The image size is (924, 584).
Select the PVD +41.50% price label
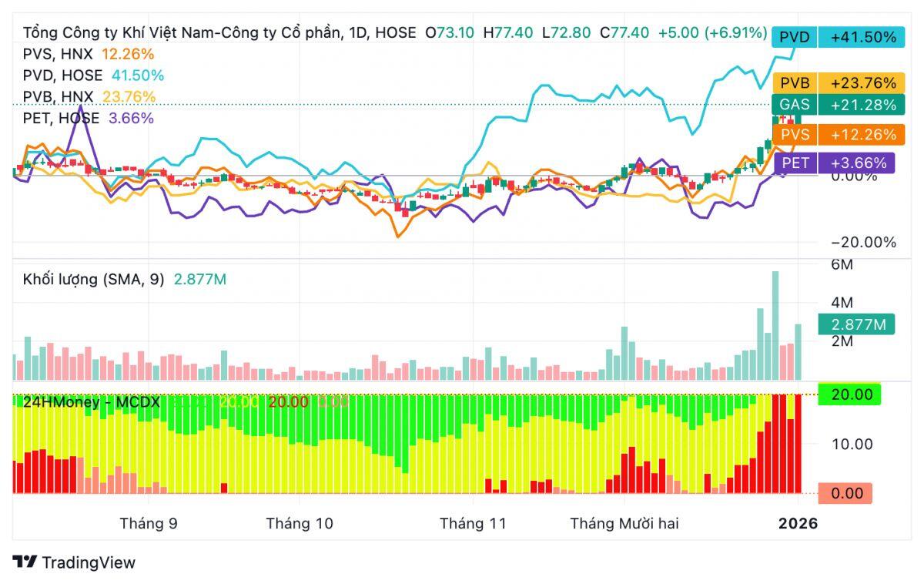click(836, 37)
